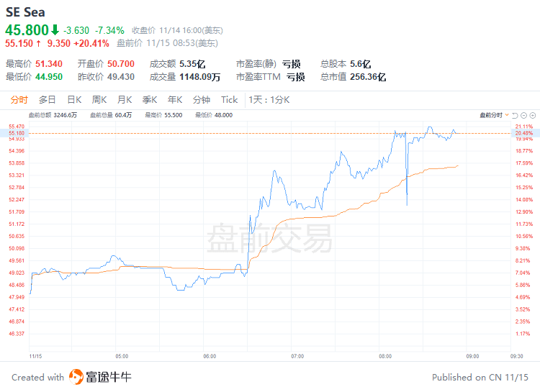Click the chart 最高价 55.500 label
This screenshot has width=540, height=392.
163,115
